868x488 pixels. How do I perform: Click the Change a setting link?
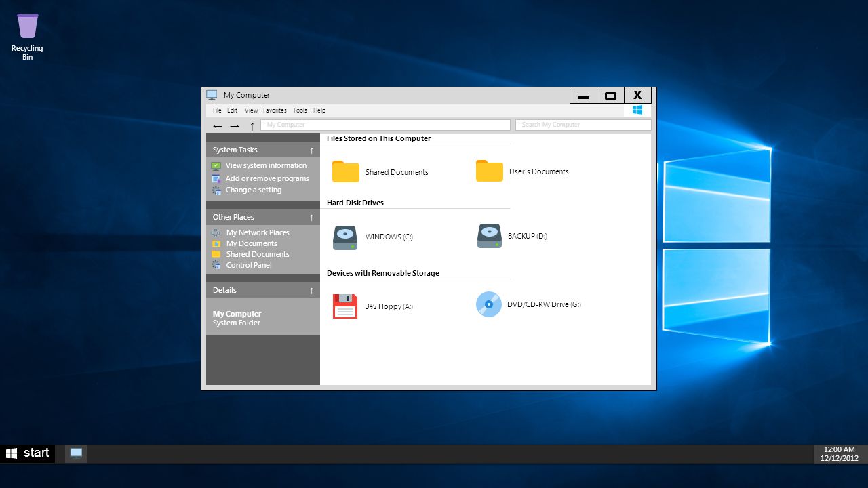click(x=254, y=190)
